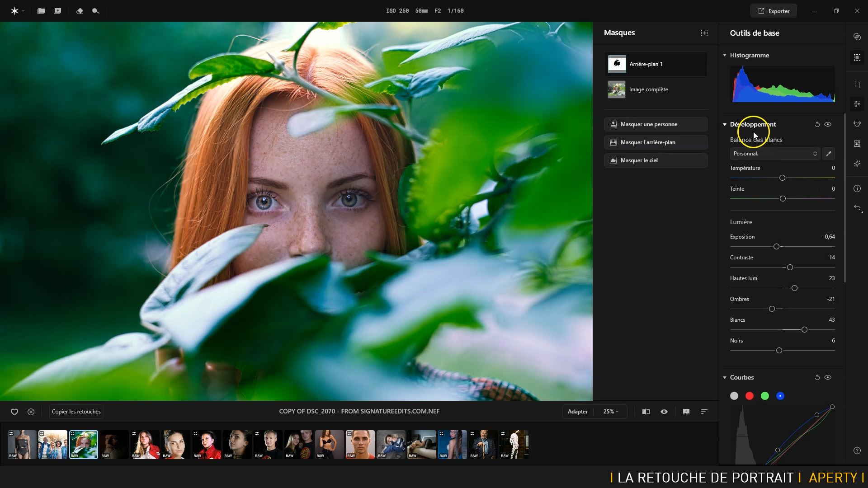Toggle before/after compare view

(646, 412)
